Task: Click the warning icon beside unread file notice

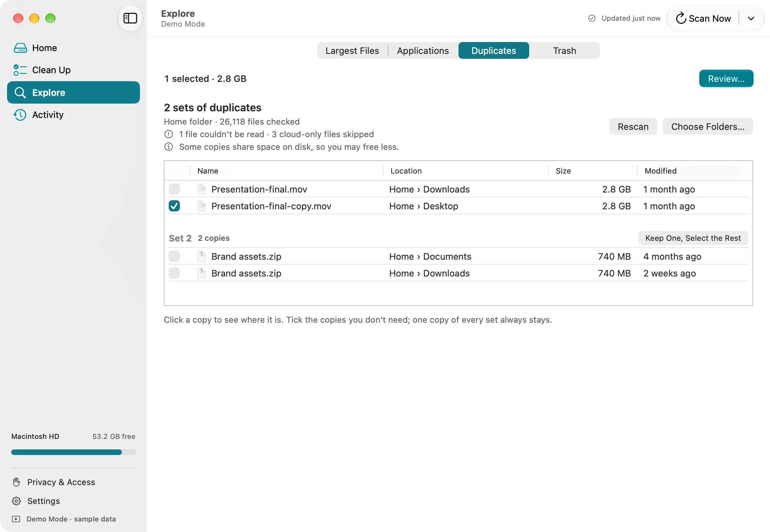Action: tap(169, 134)
